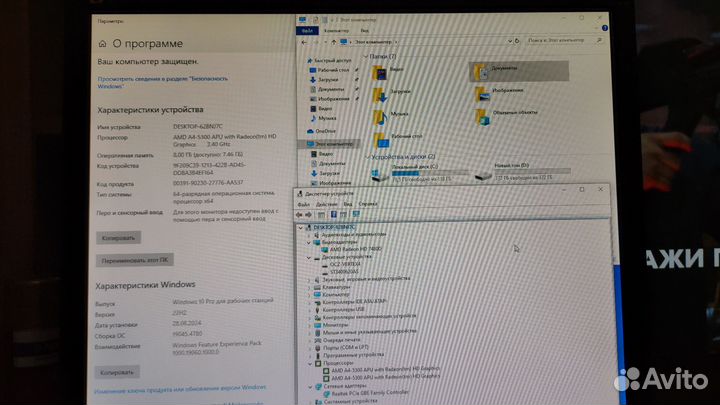Open the Загрузки folder tile in Папки section

pos(392,94)
